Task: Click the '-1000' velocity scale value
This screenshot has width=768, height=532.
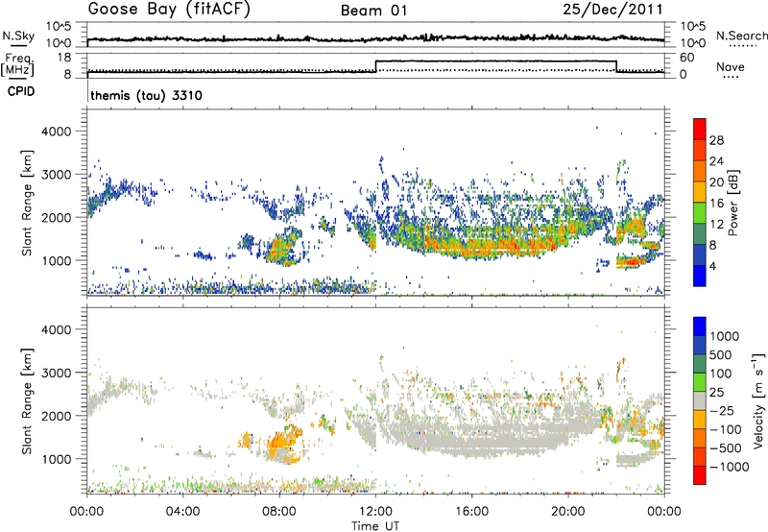Action: (x=729, y=467)
